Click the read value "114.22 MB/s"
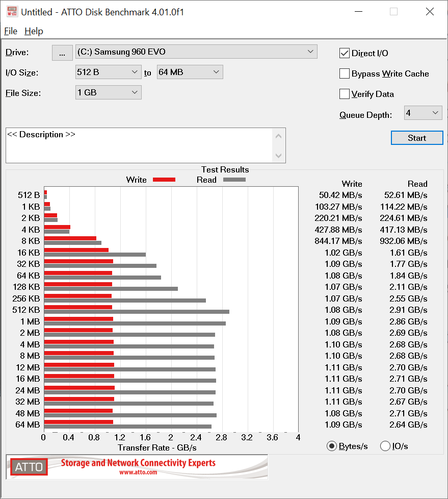Image resolution: width=448 pixels, height=499 pixels. pos(404,207)
